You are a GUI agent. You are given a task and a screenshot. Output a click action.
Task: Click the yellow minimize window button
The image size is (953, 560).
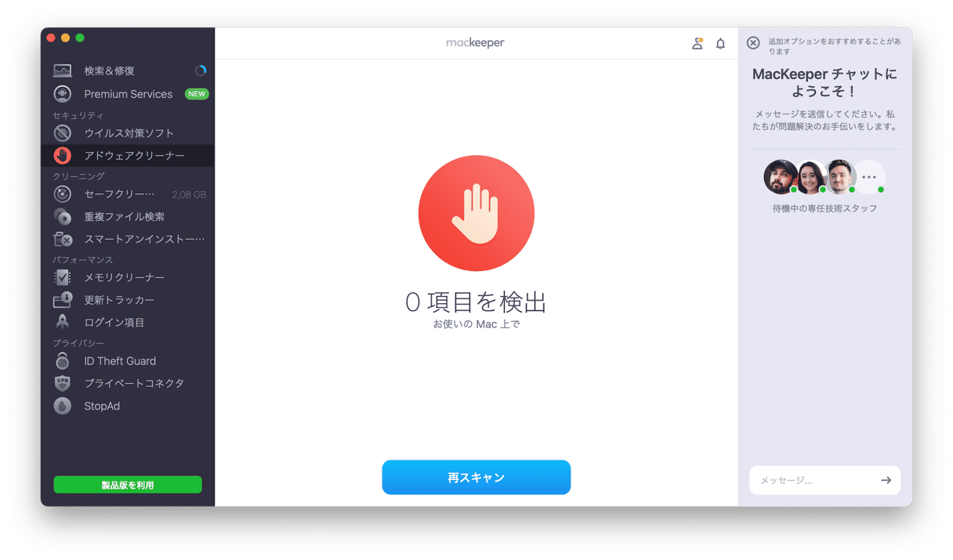point(66,38)
